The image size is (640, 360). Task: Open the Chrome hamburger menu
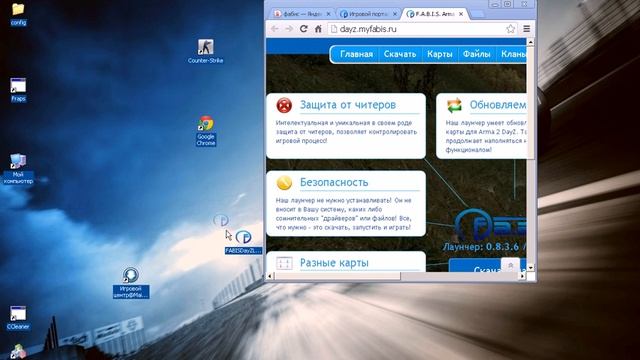[x=527, y=29]
